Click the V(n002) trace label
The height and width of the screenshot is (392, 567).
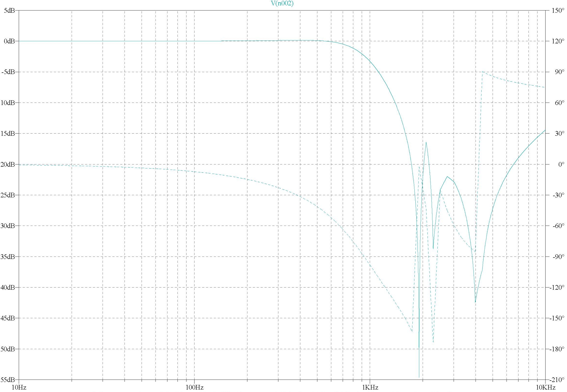(x=282, y=3)
